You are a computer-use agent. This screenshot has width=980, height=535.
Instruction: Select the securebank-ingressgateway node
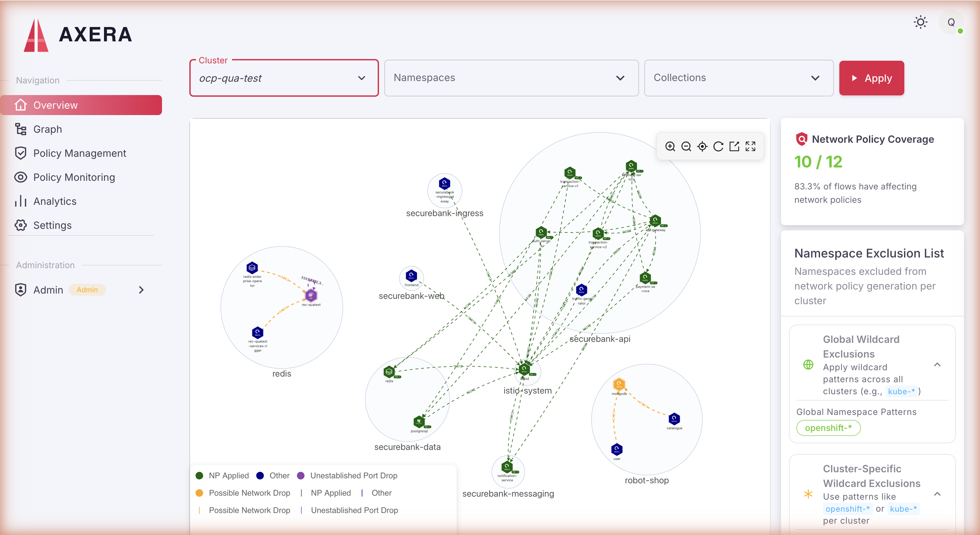pos(444,184)
